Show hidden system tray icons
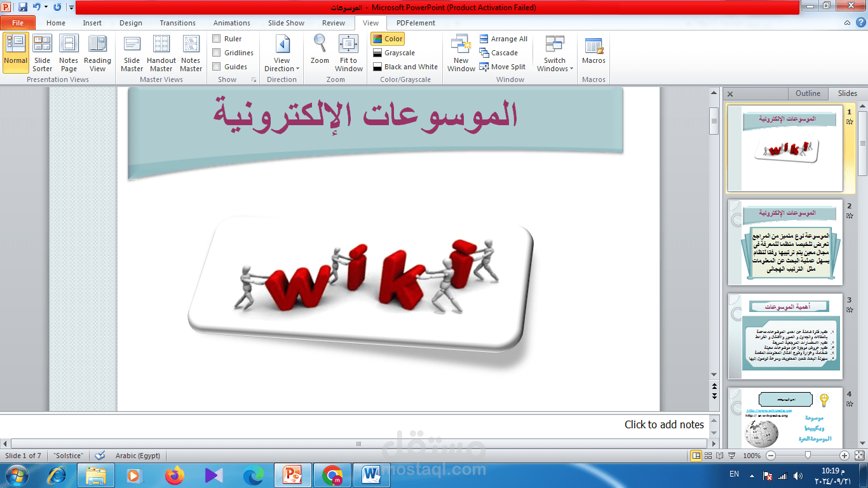This screenshot has height=488, width=868. click(751, 475)
